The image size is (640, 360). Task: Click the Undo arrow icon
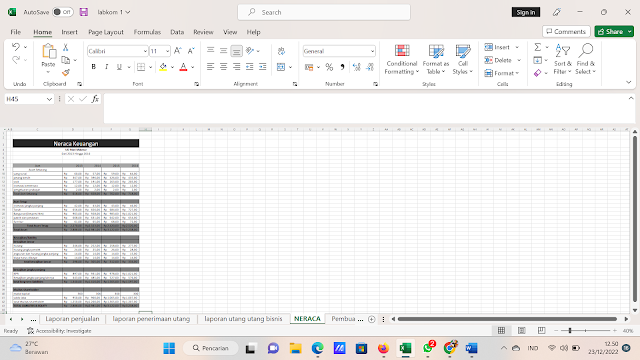point(16,47)
